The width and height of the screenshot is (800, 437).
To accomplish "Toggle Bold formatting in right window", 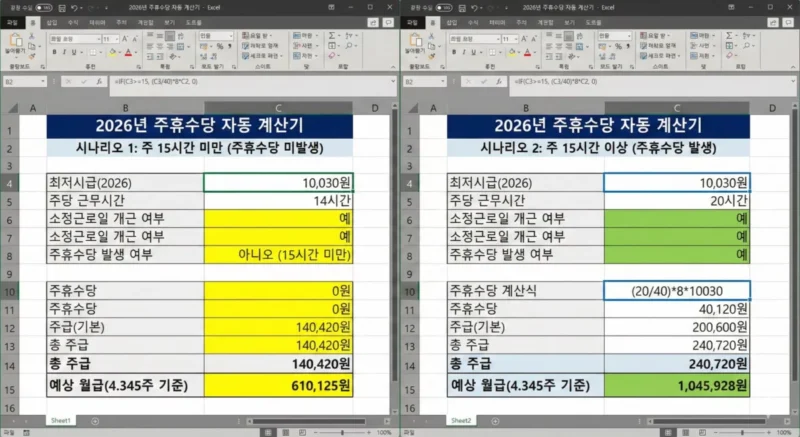I will [x=454, y=52].
